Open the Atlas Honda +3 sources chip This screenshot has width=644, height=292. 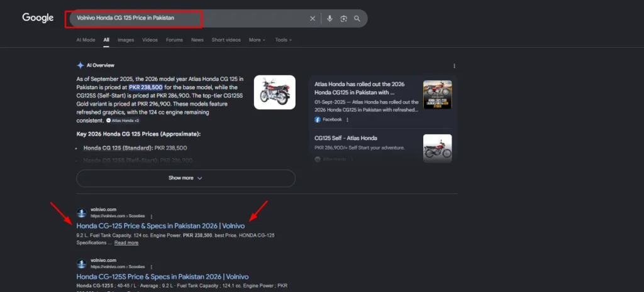[123, 121]
